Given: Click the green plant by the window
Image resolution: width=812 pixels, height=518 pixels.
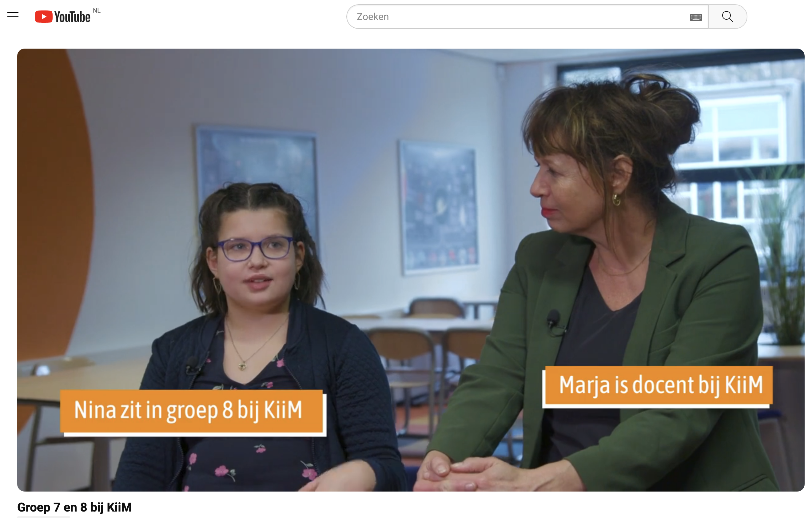Looking at the screenshot, I should (782, 256).
